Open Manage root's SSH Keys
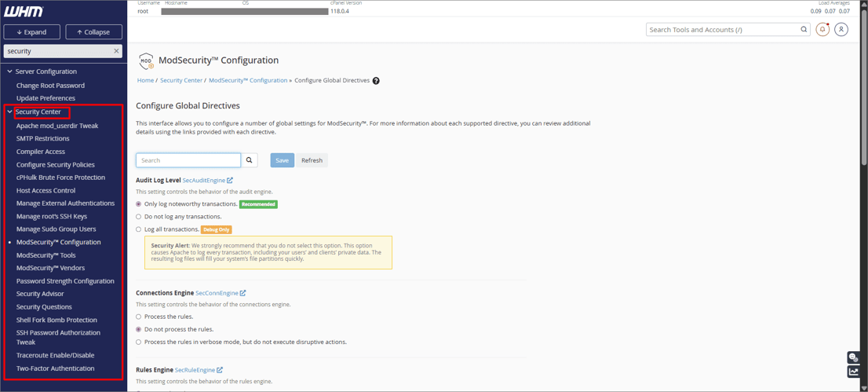The width and height of the screenshot is (868, 392). click(x=52, y=216)
